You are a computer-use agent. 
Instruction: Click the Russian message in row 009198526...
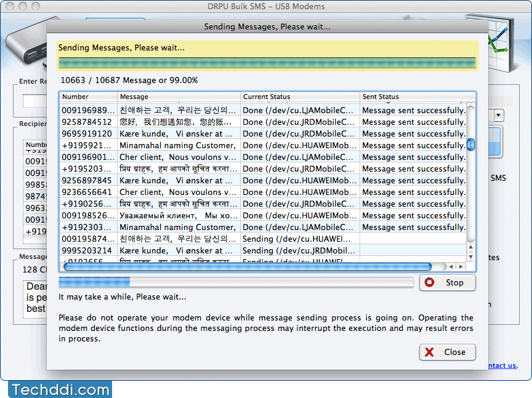coord(179,216)
